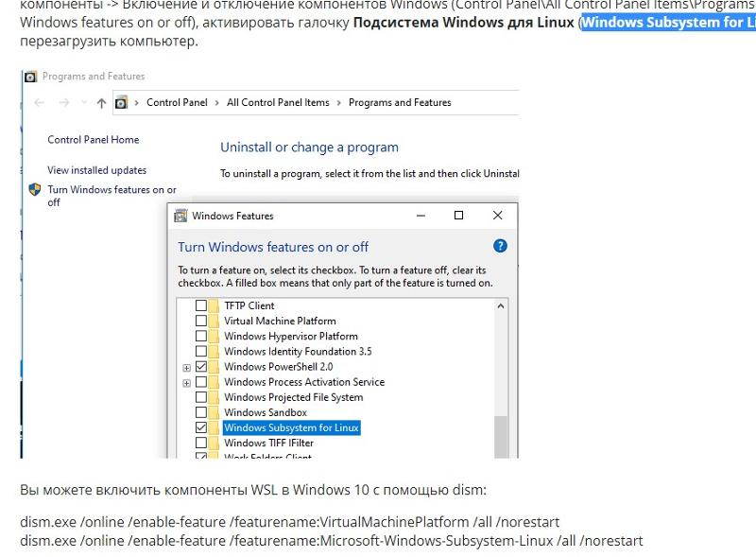Maximize the Windows Features dialog
This screenshot has height=557, width=756.
click(459, 216)
